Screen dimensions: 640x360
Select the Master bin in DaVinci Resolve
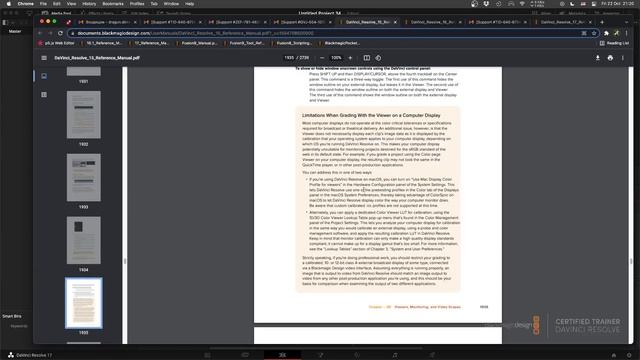click(x=15, y=31)
